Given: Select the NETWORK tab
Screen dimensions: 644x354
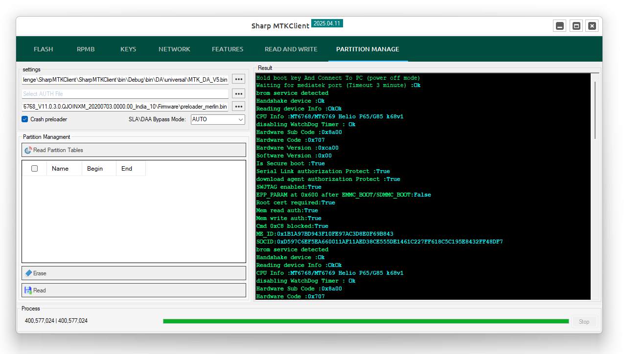Looking at the screenshot, I should point(174,49).
